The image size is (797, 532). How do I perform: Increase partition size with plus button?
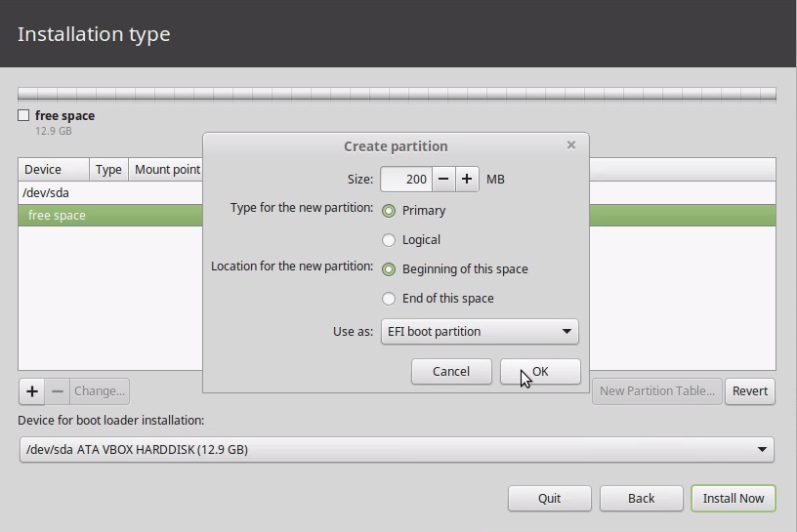click(467, 180)
